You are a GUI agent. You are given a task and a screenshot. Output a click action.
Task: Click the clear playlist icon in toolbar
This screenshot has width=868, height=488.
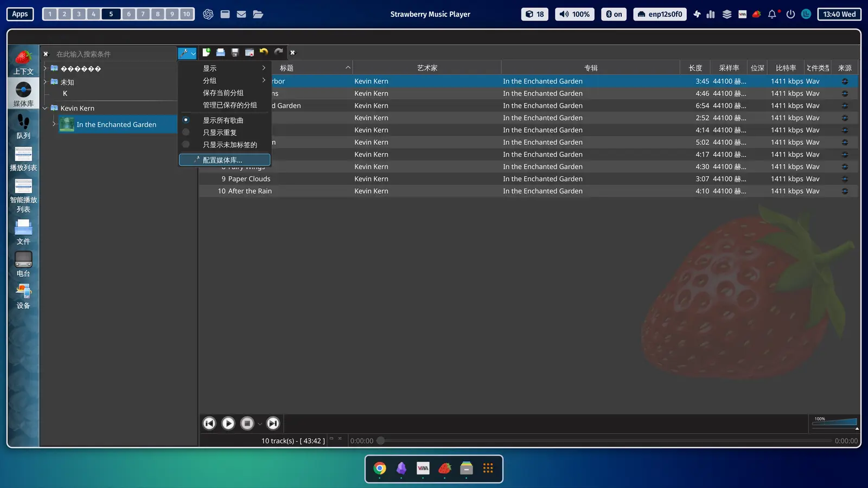[250, 52]
